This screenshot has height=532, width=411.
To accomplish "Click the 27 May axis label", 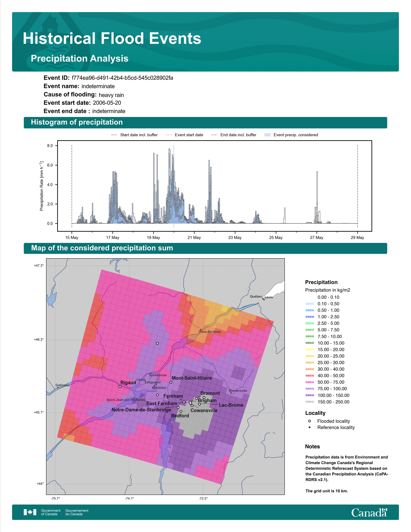I will coord(317,237).
